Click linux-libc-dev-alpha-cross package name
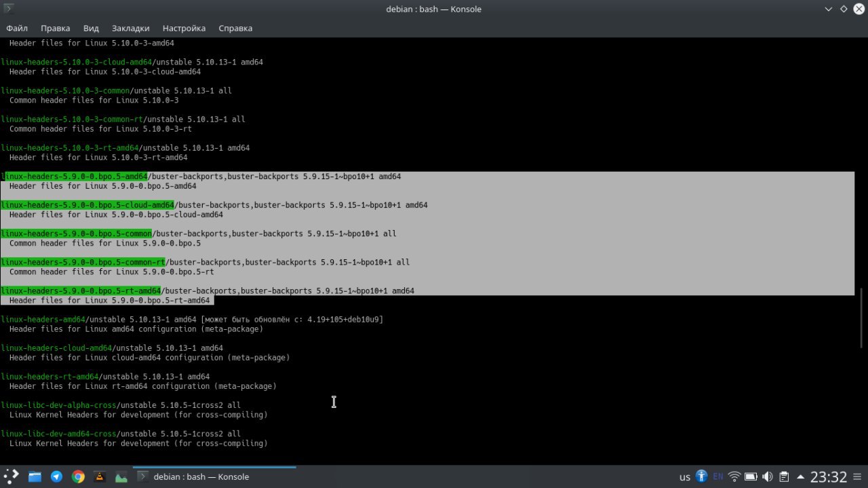Viewport: 868px width, 488px height. coord(58,405)
